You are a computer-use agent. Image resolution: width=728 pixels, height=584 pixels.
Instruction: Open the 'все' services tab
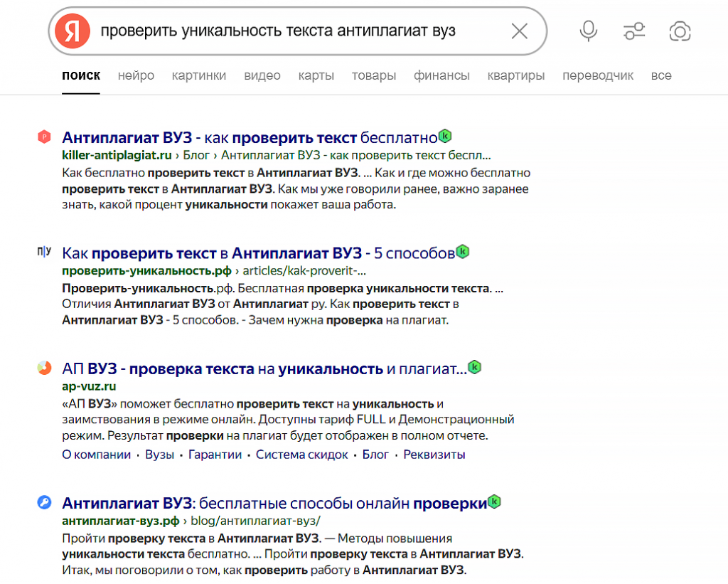(x=661, y=75)
